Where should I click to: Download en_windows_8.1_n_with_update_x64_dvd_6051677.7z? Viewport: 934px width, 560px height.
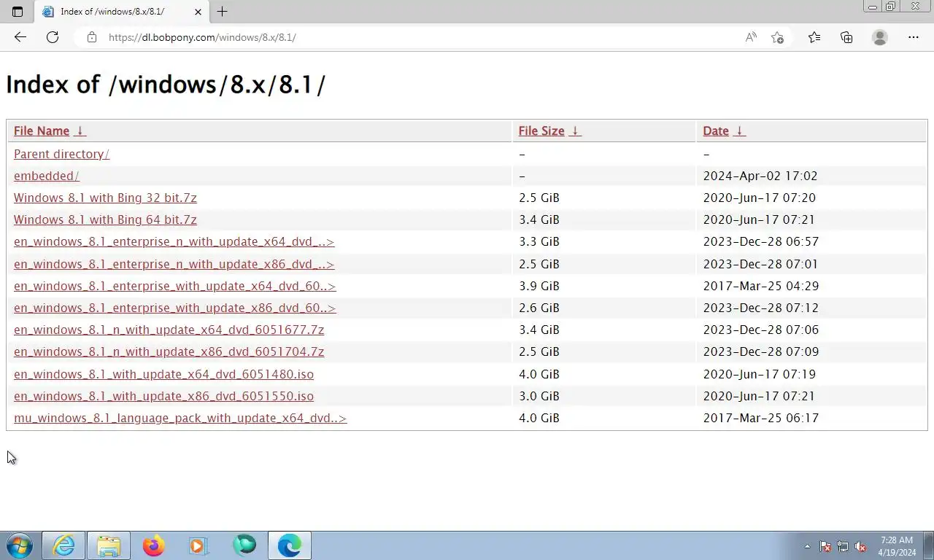click(x=169, y=330)
